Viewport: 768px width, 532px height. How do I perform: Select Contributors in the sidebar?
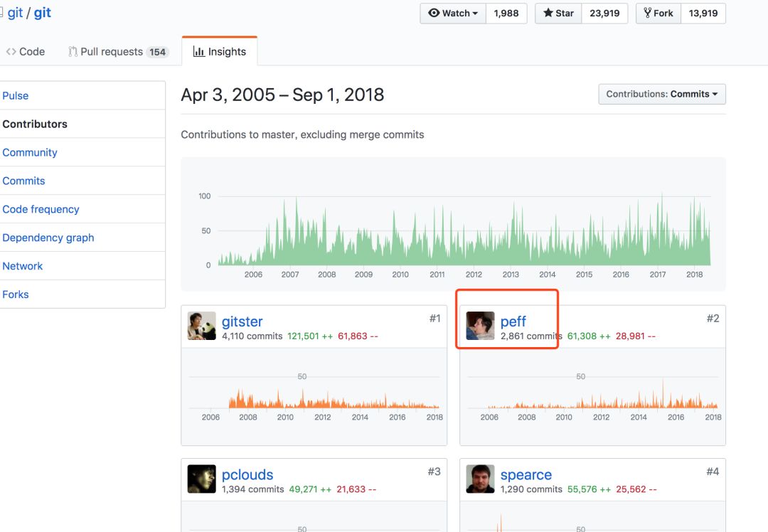(82, 124)
